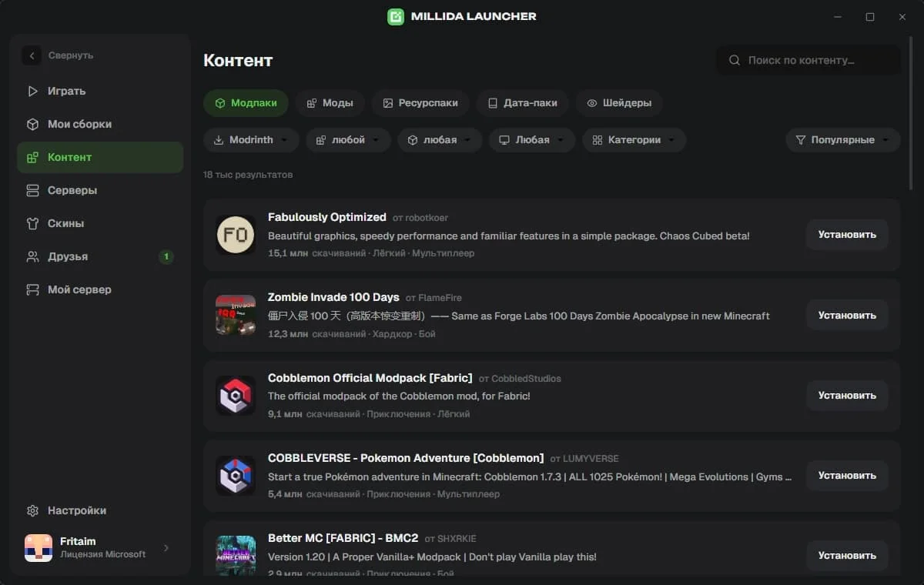924x585 pixels.
Task: Select the Модпаки tab
Action: coord(246,103)
